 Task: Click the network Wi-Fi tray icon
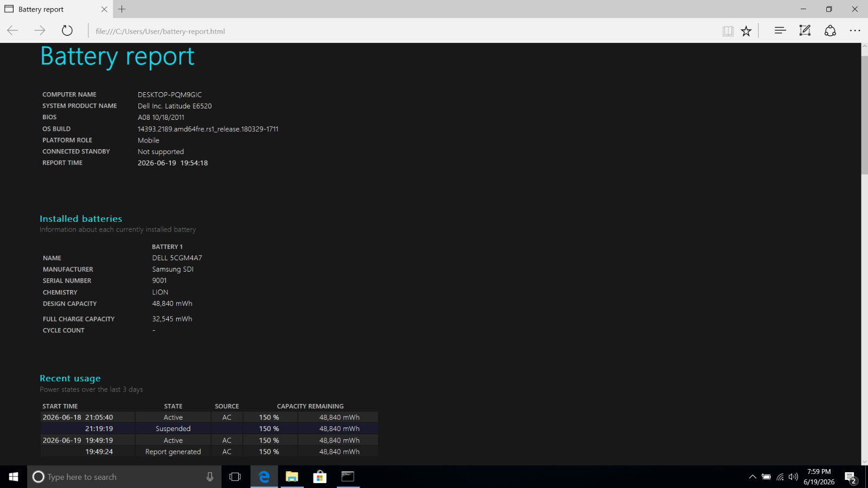pos(780,477)
